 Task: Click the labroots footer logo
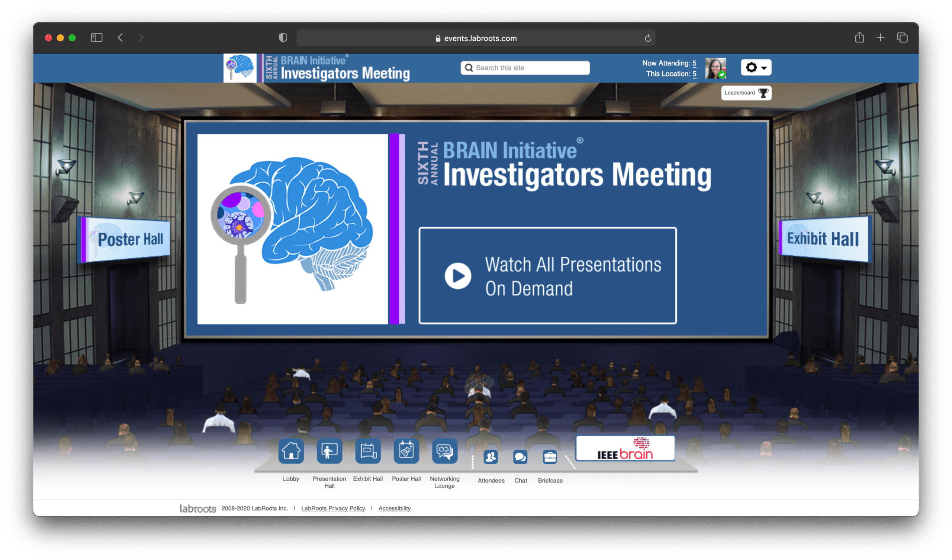[x=197, y=508]
